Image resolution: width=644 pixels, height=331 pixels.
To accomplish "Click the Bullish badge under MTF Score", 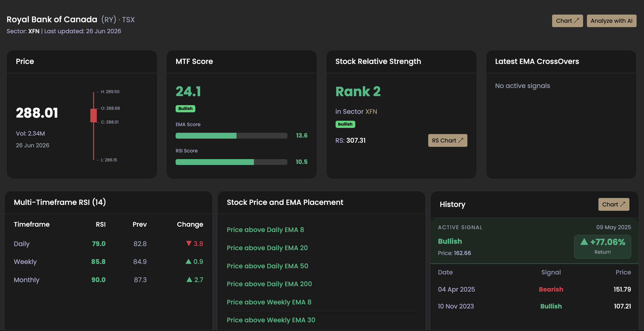I will pyautogui.click(x=185, y=109).
